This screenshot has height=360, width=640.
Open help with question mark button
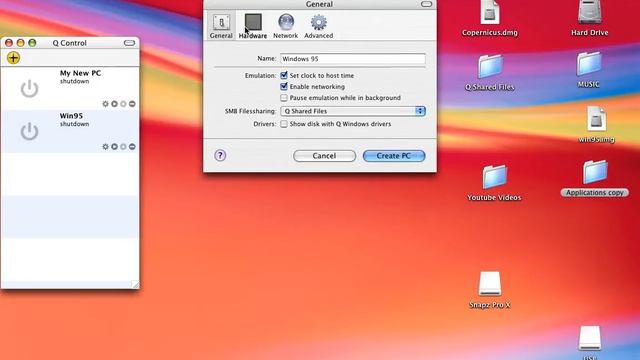220,156
